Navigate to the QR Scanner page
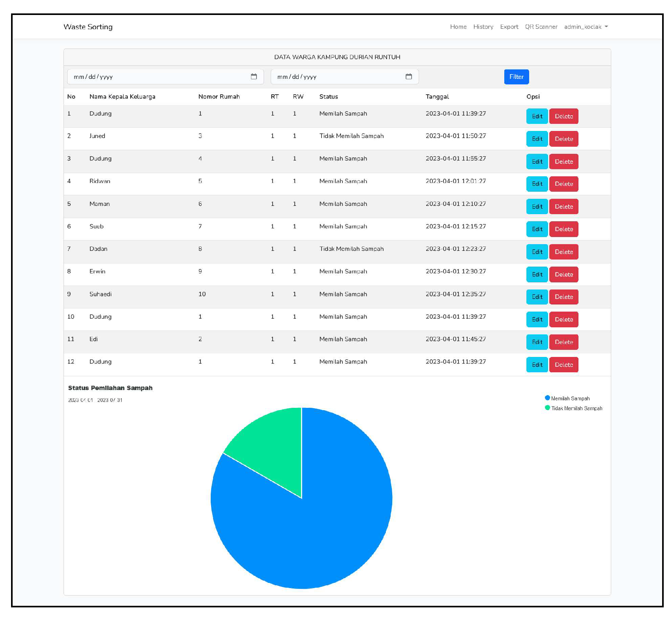 [541, 27]
